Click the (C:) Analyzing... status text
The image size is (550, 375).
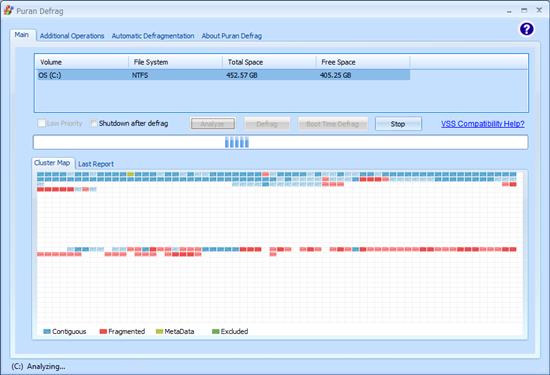38,367
